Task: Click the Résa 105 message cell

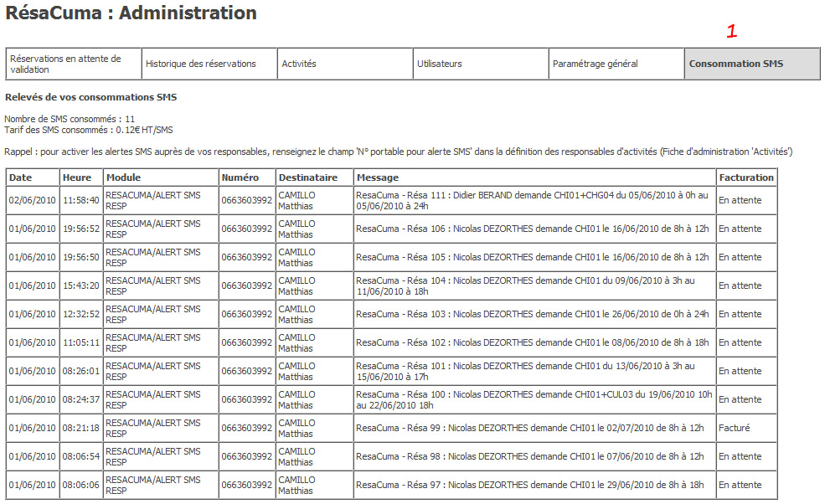Action: [534, 257]
